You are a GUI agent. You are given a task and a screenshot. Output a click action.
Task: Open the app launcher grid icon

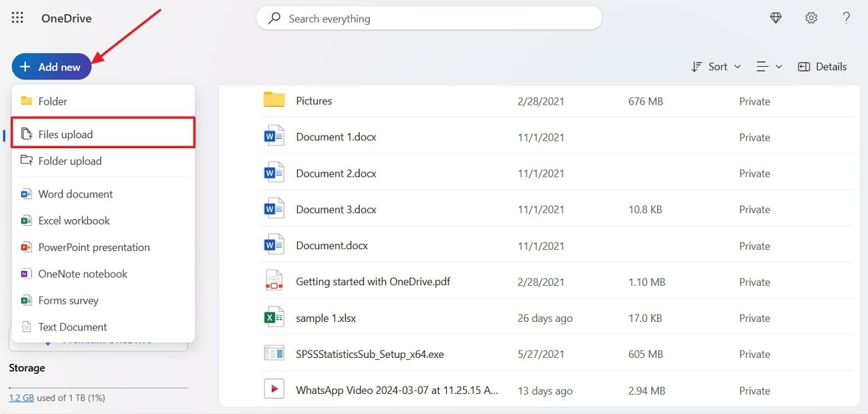[17, 18]
